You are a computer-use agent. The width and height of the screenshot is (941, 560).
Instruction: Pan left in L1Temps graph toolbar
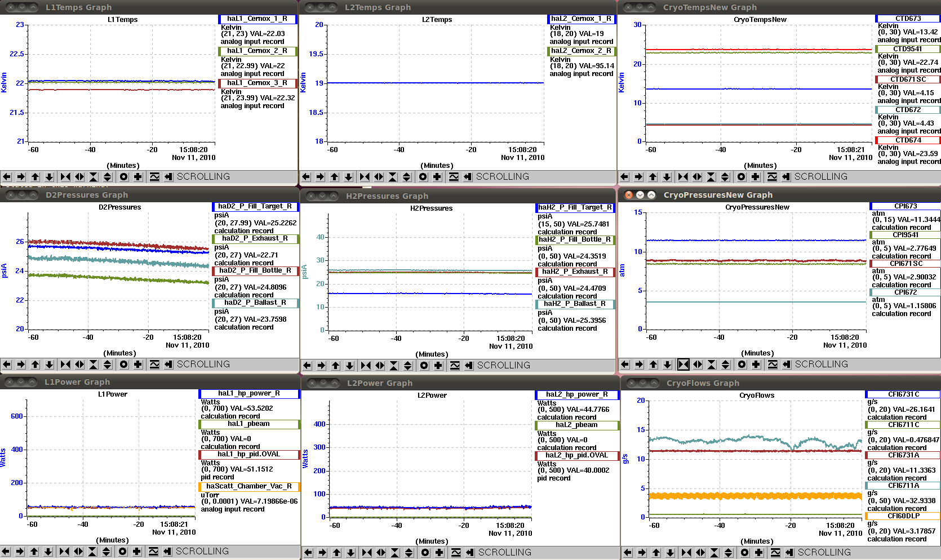click(7, 177)
